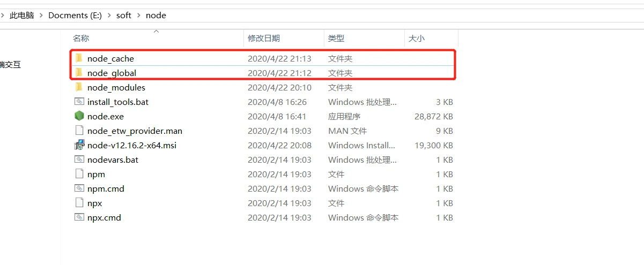Open the chevron between soft and node
Screen dimensions: 644x265
tap(139, 16)
